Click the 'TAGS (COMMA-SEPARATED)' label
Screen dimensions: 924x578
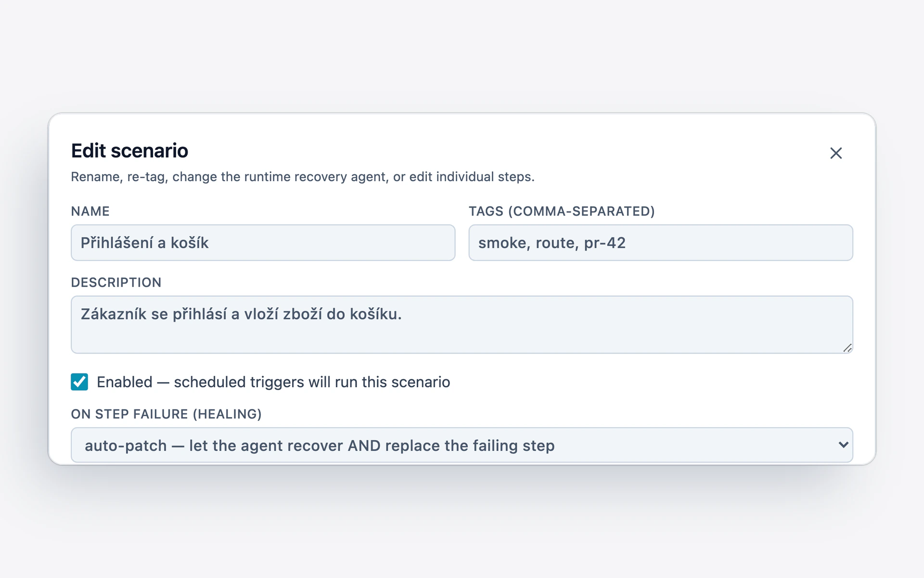(x=562, y=211)
